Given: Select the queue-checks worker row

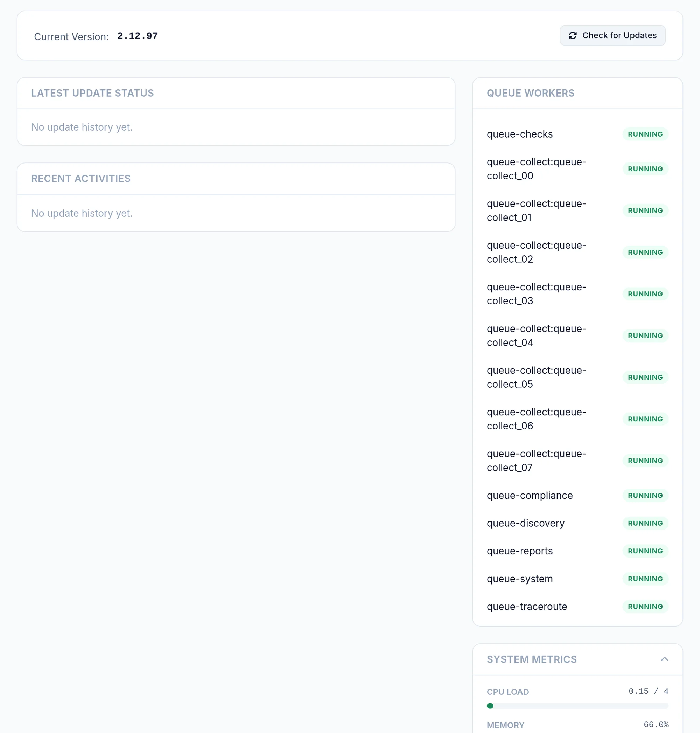Looking at the screenshot, I should click(x=577, y=134).
